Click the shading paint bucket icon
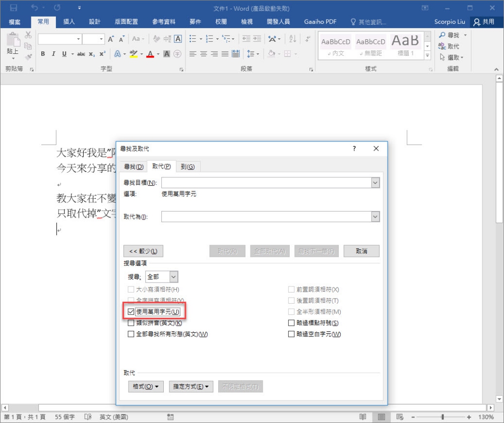 pyautogui.click(x=272, y=54)
